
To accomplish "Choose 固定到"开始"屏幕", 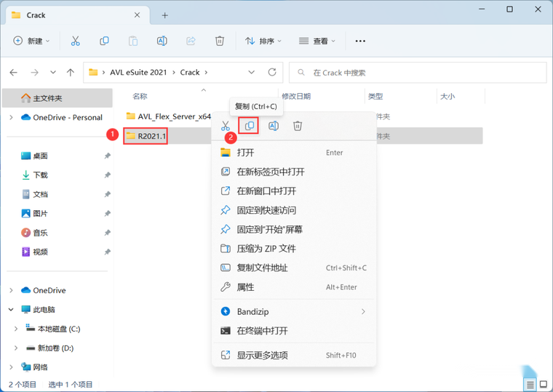I will [294, 230].
